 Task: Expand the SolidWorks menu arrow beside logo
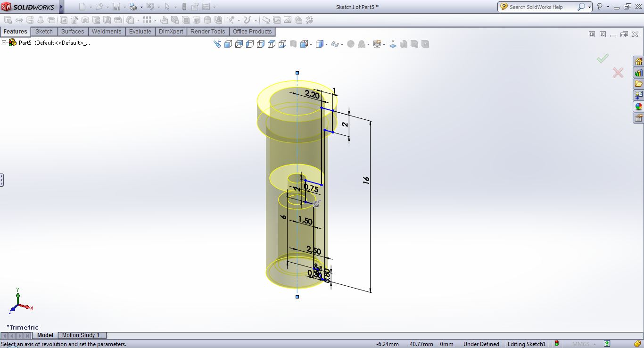tap(61, 7)
